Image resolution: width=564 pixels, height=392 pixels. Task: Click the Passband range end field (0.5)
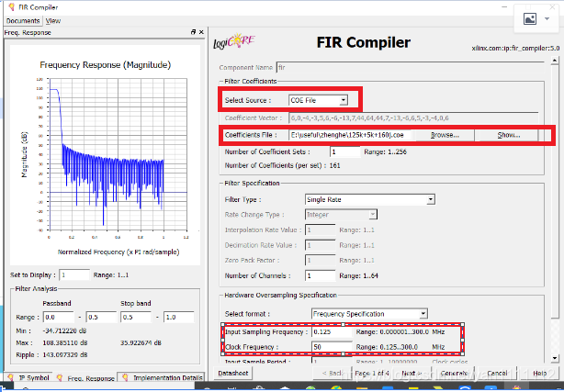[101, 318]
